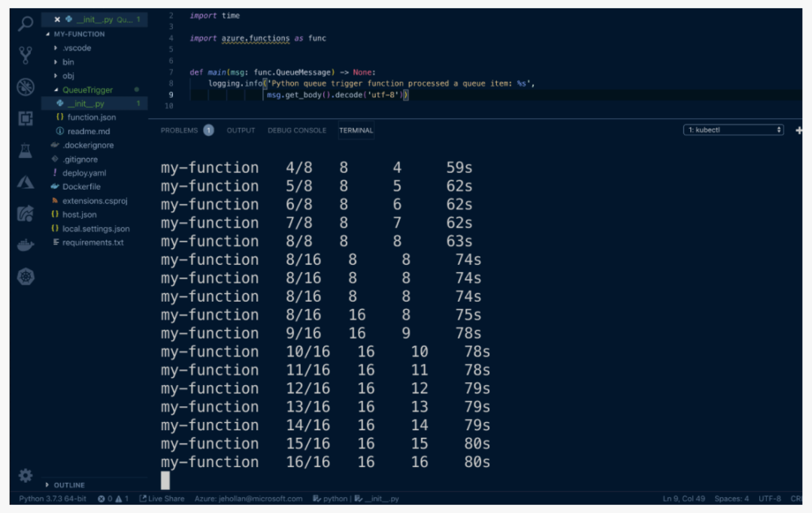Expand the OUTLINE section
The image size is (812, 513).
[69, 485]
